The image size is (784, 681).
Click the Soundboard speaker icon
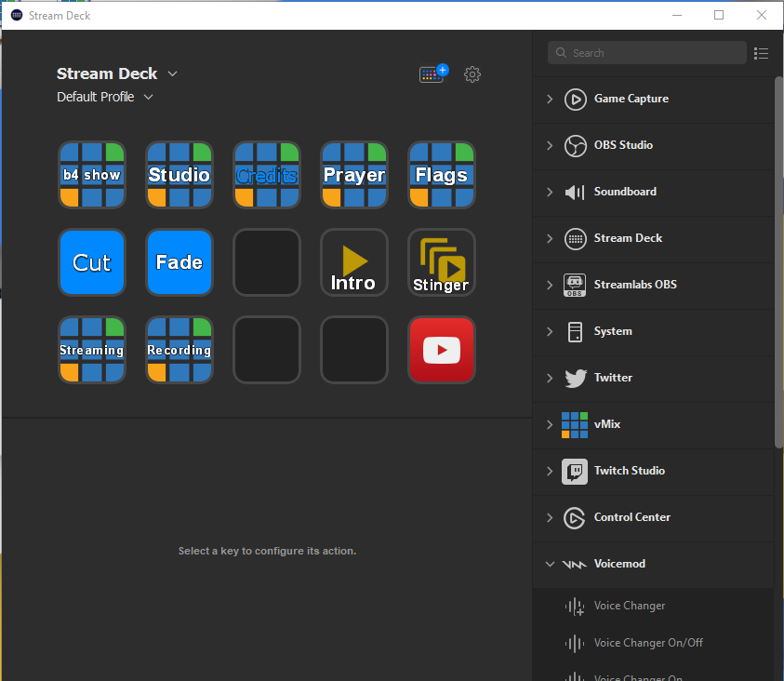pos(574,192)
